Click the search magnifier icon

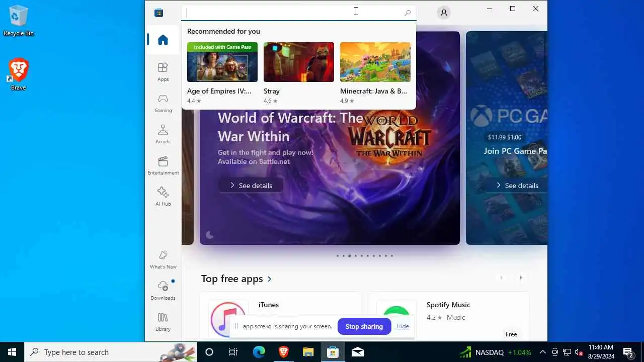pos(408,13)
